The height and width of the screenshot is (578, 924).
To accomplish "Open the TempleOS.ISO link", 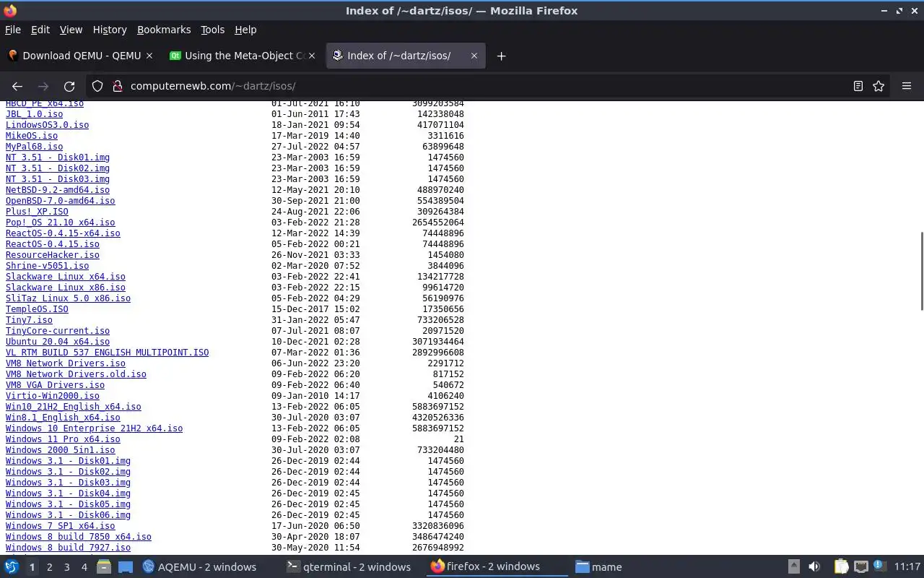I will click(x=37, y=309).
